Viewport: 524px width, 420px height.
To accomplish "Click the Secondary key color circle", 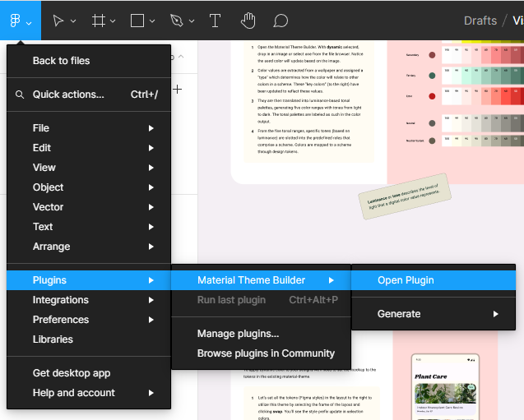I will (x=432, y=55).
